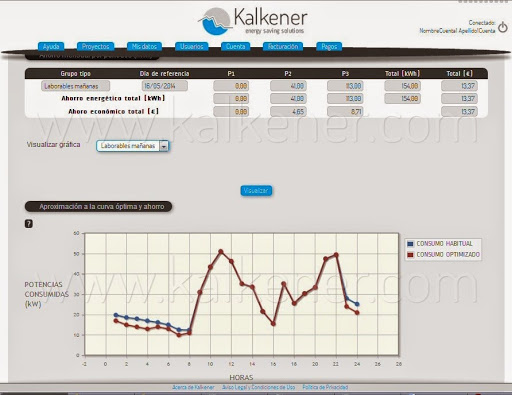The image size is (512, 395).
Task: Click the Ahorro energético total [kWh] label
Action: (113, 98)
